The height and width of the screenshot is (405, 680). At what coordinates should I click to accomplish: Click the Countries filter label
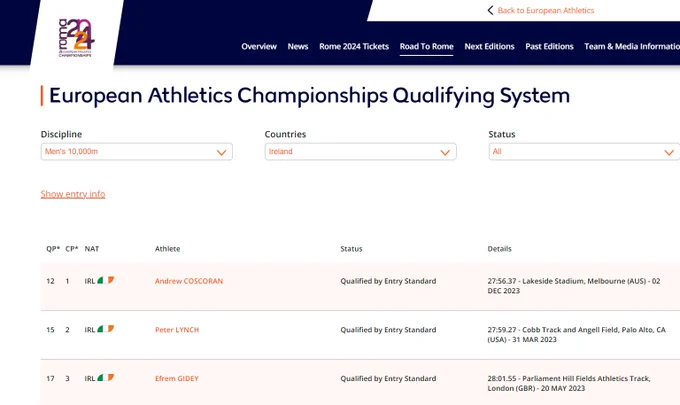[285, 134]
